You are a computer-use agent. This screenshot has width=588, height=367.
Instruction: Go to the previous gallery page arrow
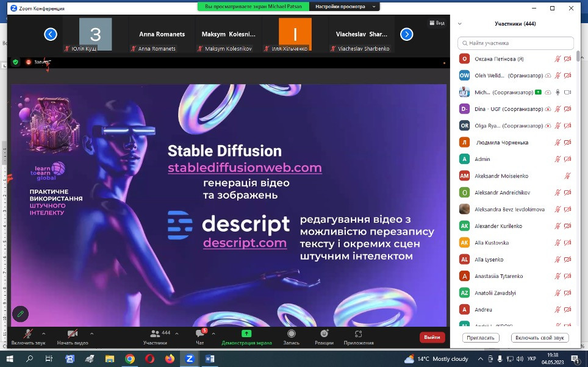coord(51,34)
